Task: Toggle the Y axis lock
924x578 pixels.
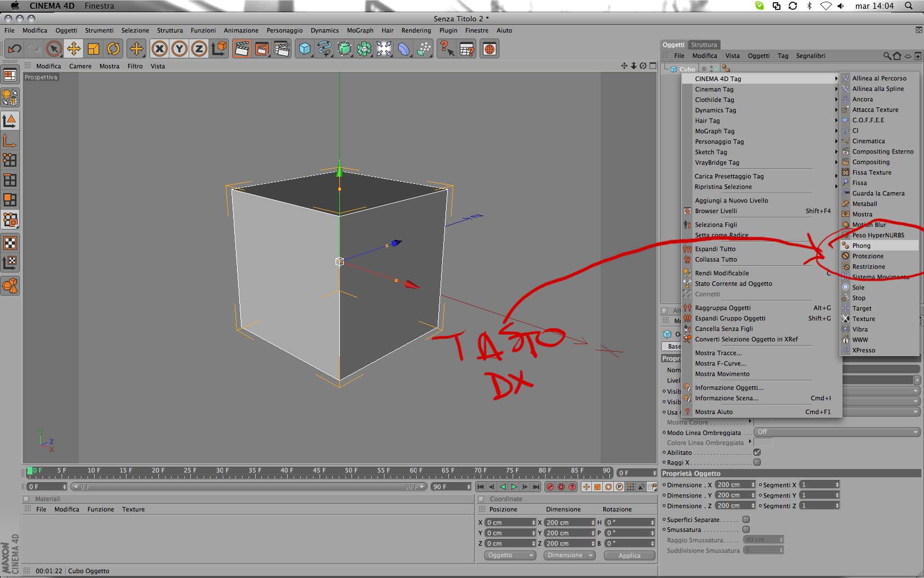Action: tap(179, 49)
